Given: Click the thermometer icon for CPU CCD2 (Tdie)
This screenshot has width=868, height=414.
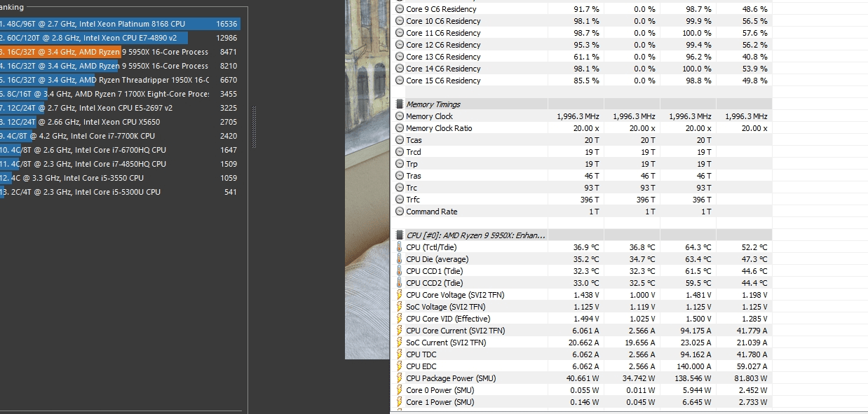Looking at the screenshot, I should (x=400, y=283).
